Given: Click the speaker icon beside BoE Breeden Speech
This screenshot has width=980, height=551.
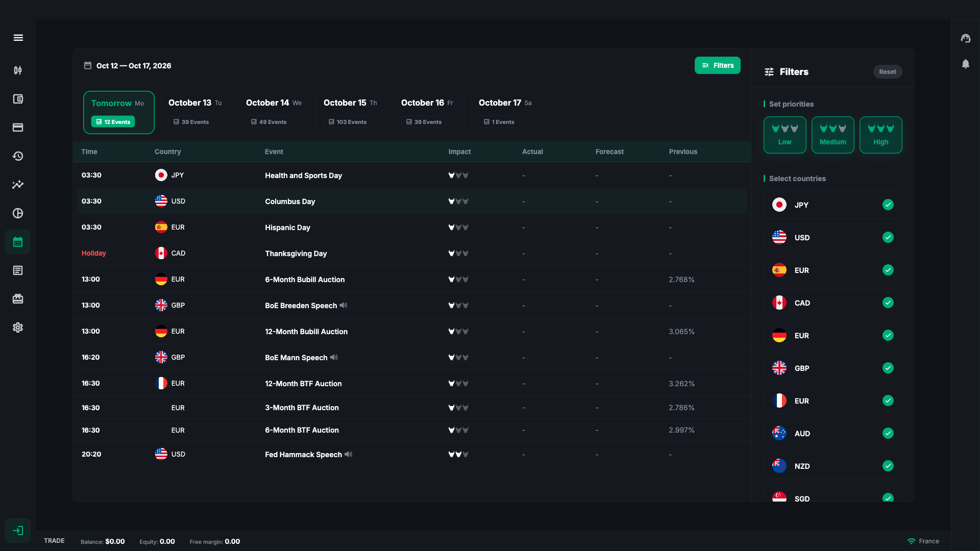Looking at the screenshot, I should (x=344, y=305).
